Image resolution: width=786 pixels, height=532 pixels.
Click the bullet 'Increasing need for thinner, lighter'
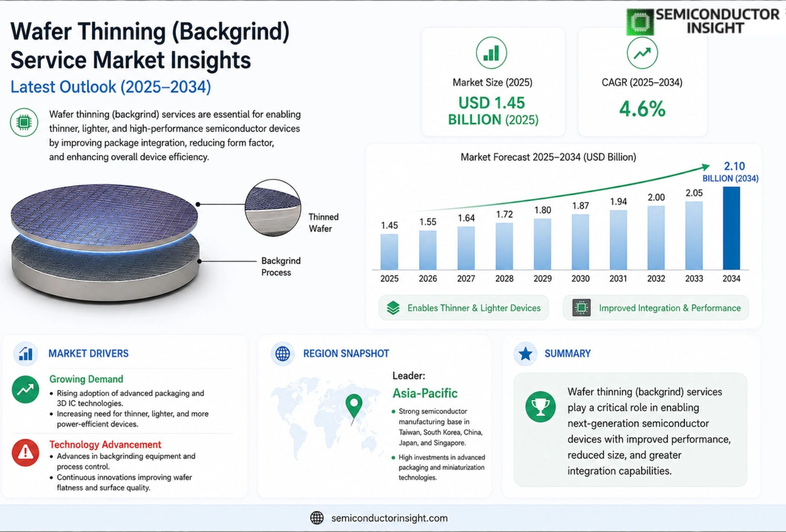click(133, 419)
